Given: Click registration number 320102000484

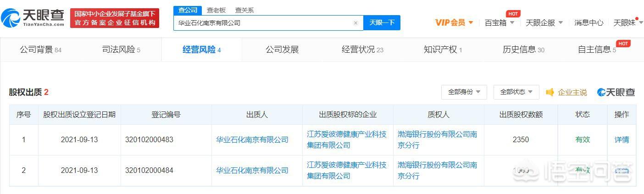Looking at the screenshot, I should pyautogui.click(x=149, y=171).
